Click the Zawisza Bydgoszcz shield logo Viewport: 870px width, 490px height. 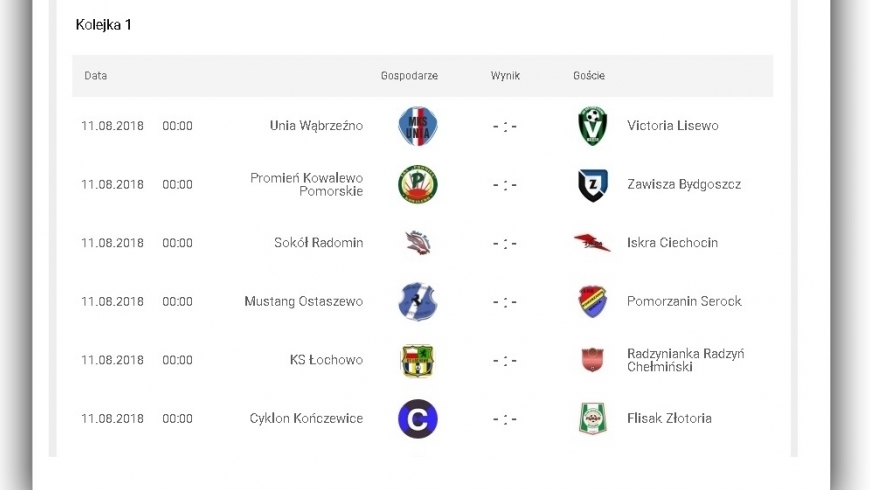pyautogui.click(x=592, y=185)
